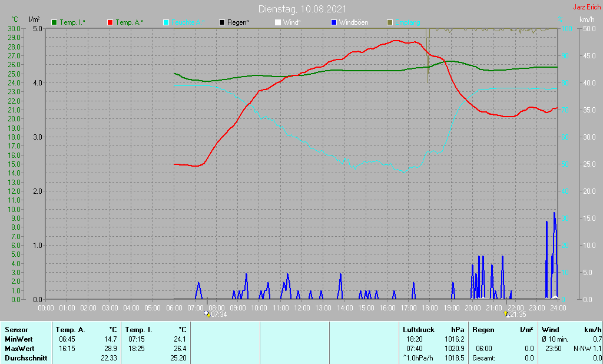603x364 pixels.
Task: Click the 'Luftdruck' column header
Action: [x=419, y=330]
